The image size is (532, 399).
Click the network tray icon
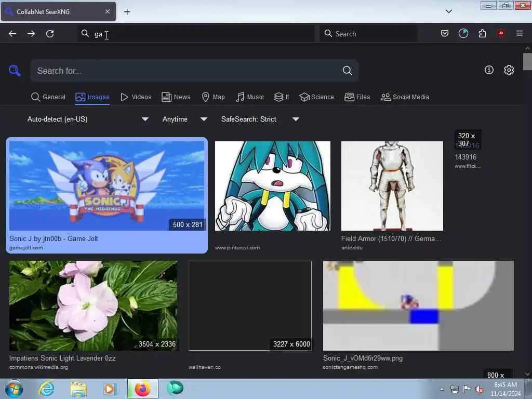454,390
